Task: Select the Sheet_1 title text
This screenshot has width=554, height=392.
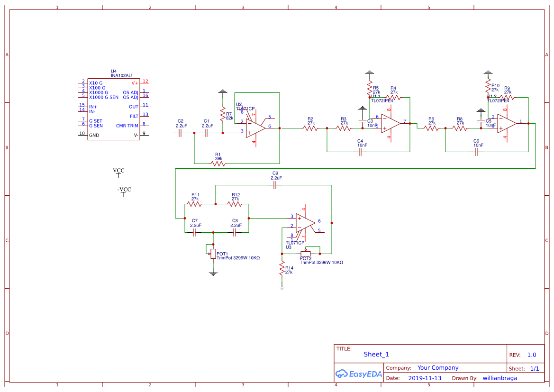Action: [x=376, y=355]
